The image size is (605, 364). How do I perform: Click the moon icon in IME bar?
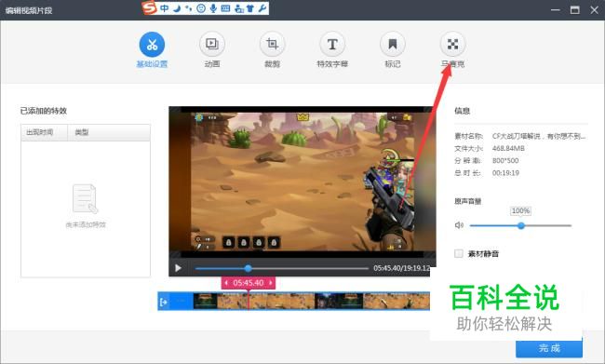pyautogui.click(x=177, y=8)
